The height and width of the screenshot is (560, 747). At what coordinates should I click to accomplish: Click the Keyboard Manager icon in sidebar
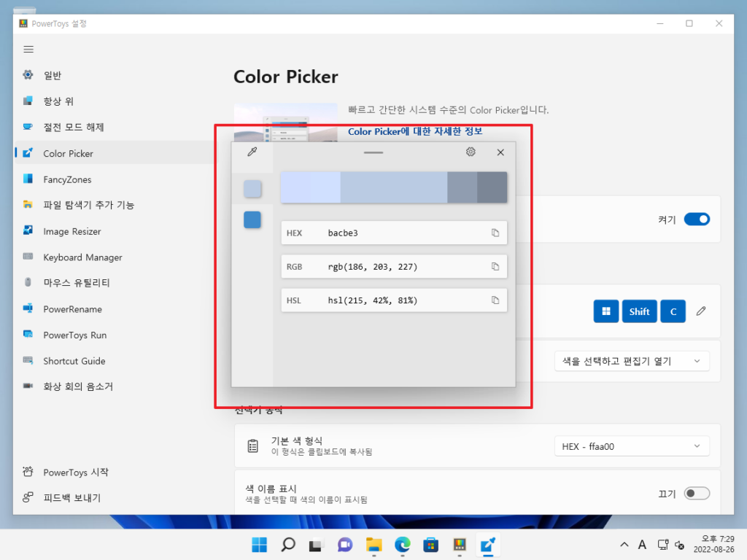click(x=28, y=257)
